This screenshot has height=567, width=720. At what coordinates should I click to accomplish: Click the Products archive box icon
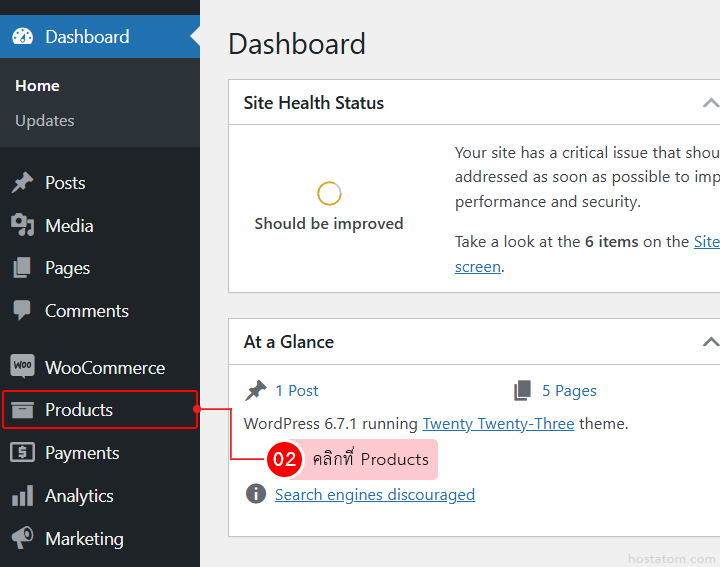[22, 410]
